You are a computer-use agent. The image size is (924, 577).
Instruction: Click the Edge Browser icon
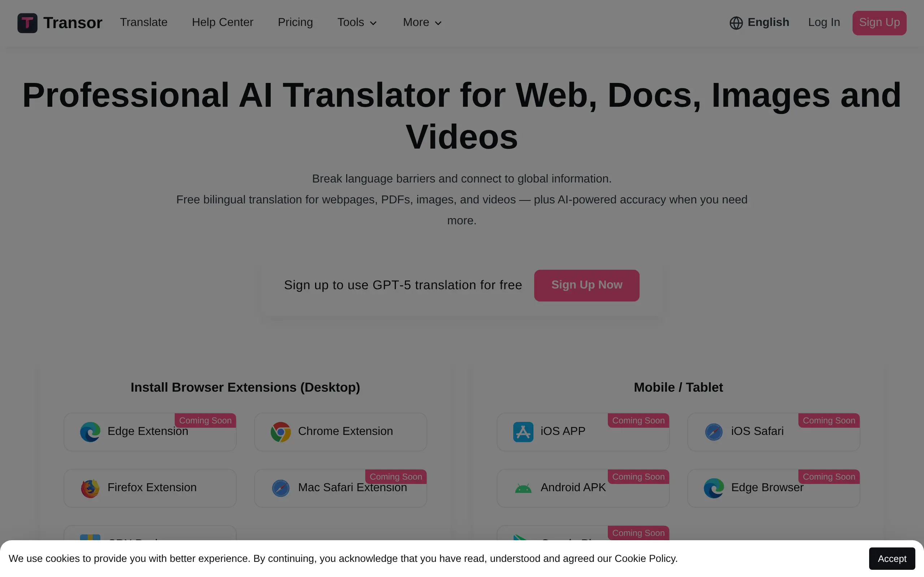pyautogui.click(x=714, y=488)
